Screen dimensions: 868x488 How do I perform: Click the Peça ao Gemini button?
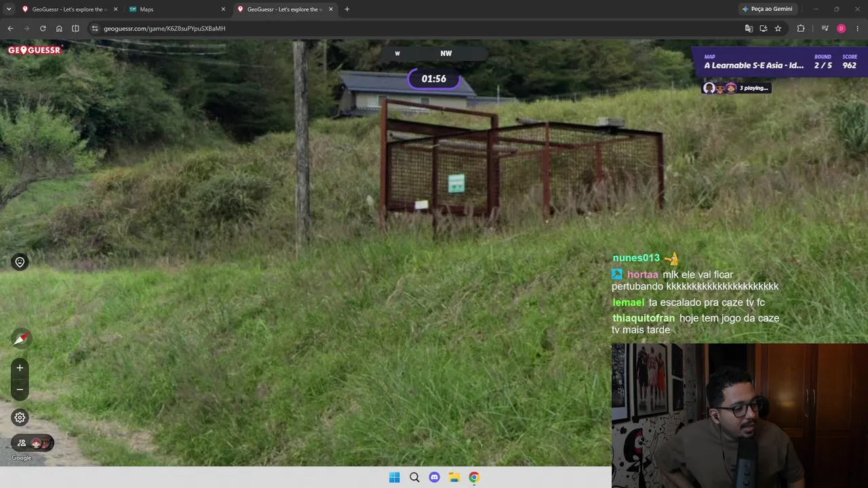pos(767,9)
